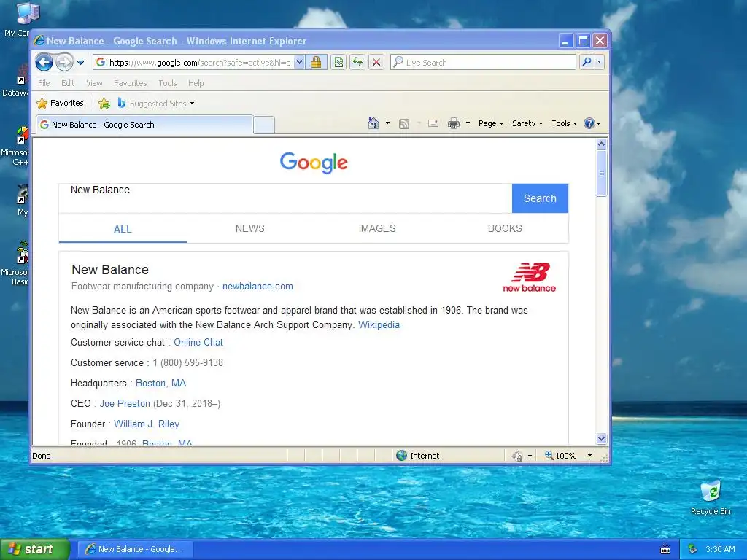
Task: Click the New Balance logo thumbnail
Action: pyautogui.click(x=530, y=277)
